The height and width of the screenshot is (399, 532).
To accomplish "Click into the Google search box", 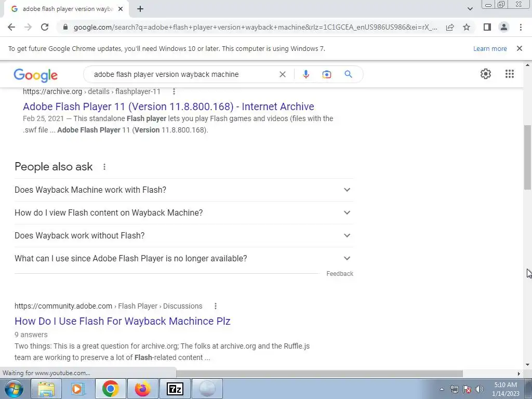I will [183, 74].
